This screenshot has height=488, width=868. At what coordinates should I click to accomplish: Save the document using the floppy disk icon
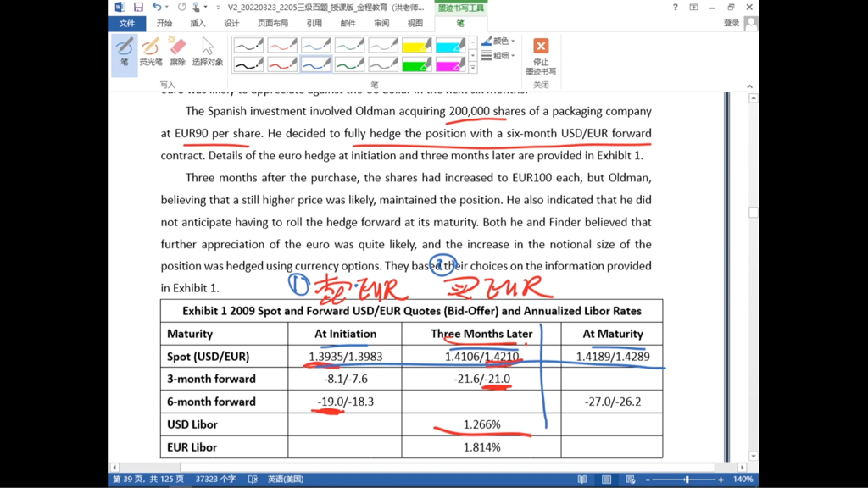pyautogui.click(x=138, y=8)
